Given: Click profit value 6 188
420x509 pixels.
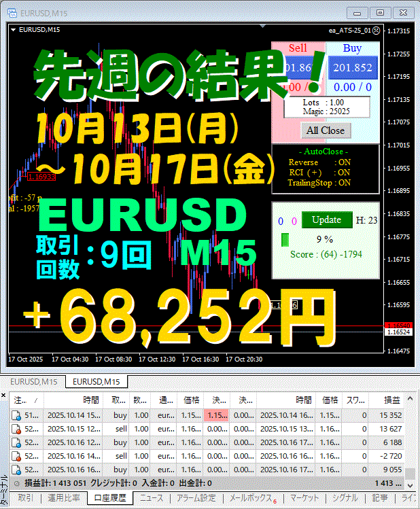Looking at the screenshot, I should [x=392, y=443].
